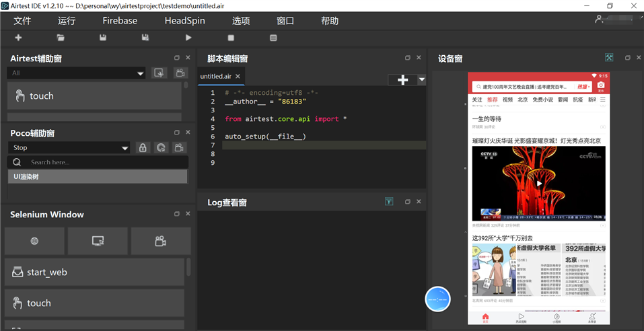Open the report viewer toolbar icon

(273, 38)
